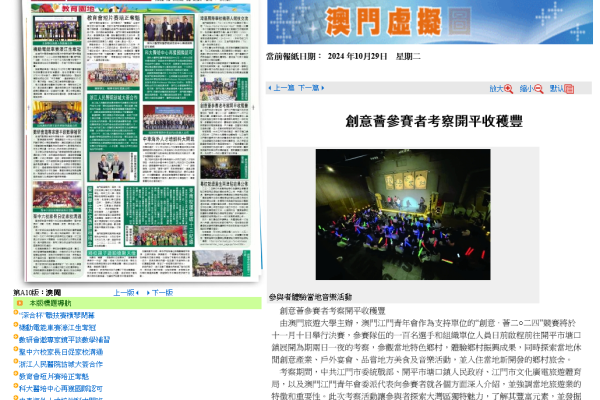Click the 放大 zoom-in magnifier icon
The image size is (600, 400).
click(x=508, y=89)
